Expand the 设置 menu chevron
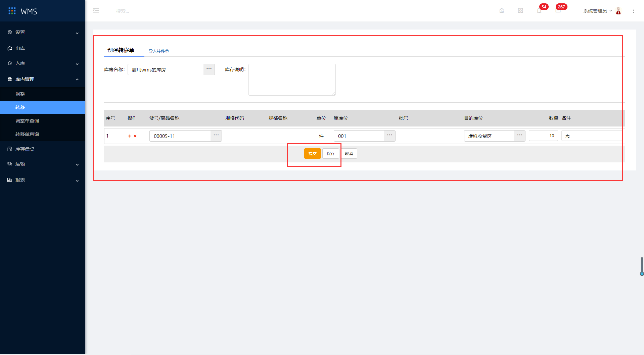 [77, 33]
